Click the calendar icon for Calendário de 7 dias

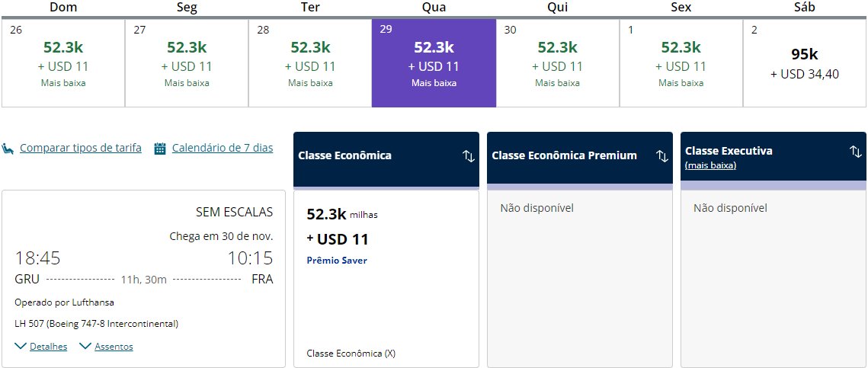tap(160, 149)
